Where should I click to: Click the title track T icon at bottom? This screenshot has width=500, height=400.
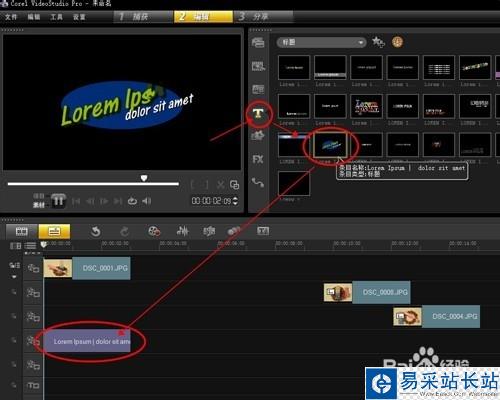pos(33,386)
